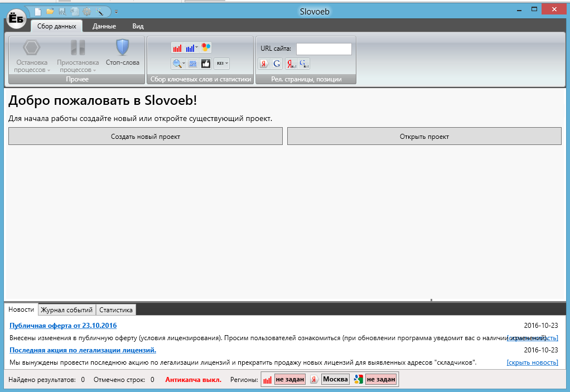Click the magic wand quick-access icon
This screenshot has height=392, width=570.
pos(100,12)
